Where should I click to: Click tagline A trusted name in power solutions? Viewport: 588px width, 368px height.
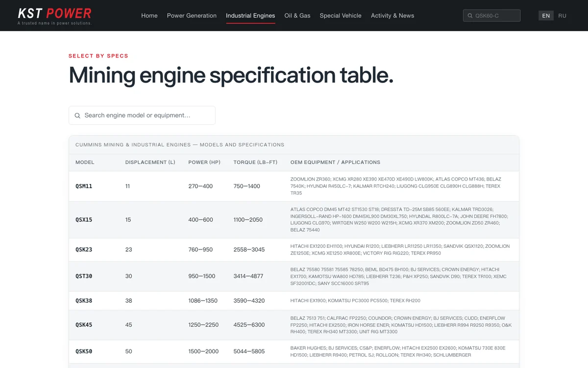click(54, 23)
